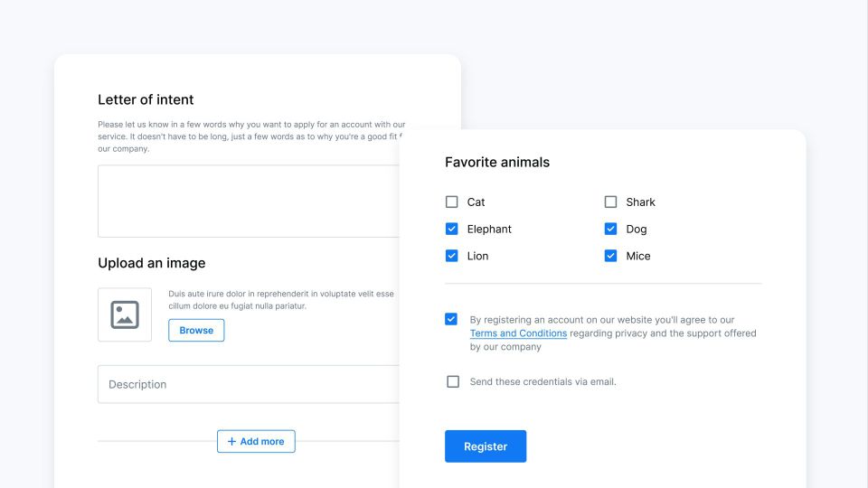The image size is (868, 488).
Task: Click the plus icon in Add more
Action: 231,442
